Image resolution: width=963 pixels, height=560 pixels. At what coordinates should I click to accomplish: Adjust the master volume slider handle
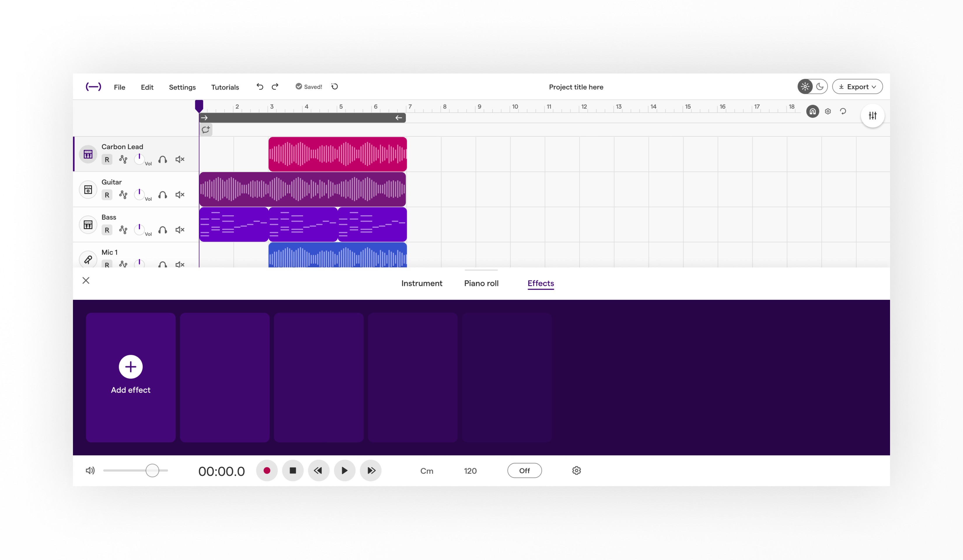coord(152,470)
